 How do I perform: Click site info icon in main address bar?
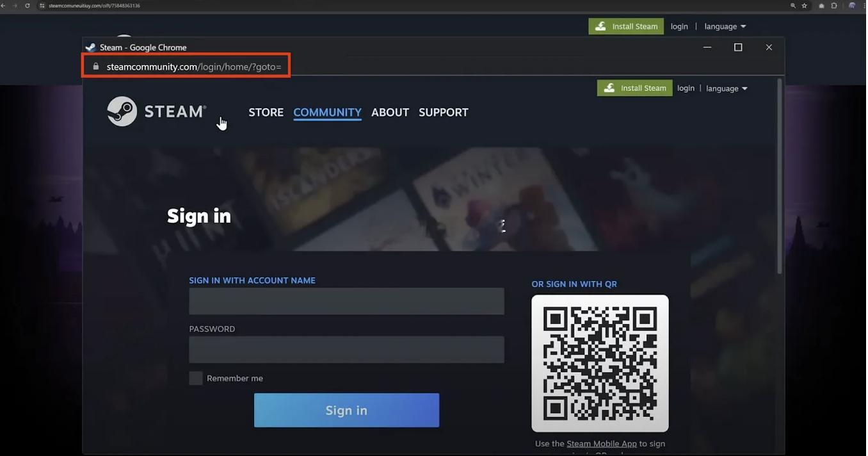pos(42,6)
